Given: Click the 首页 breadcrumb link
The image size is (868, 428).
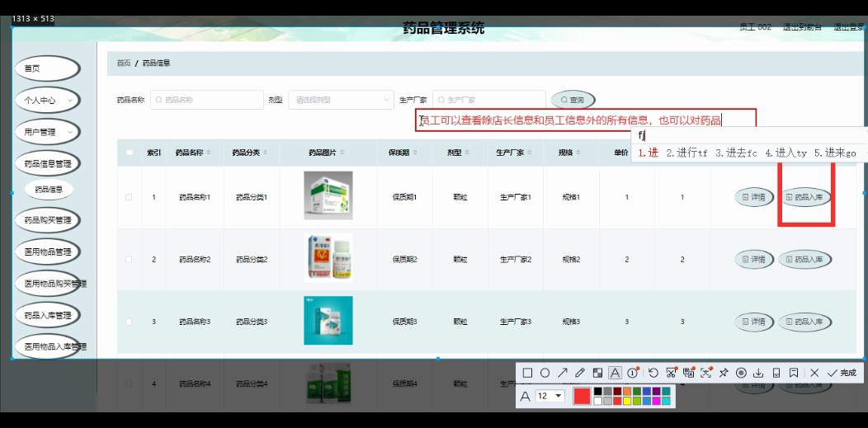Looking at the screenshot, I should (124, 63).
